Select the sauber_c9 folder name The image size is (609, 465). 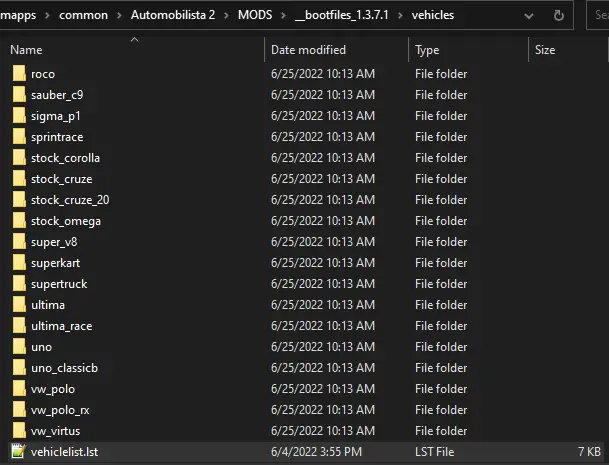coord(57,95)
